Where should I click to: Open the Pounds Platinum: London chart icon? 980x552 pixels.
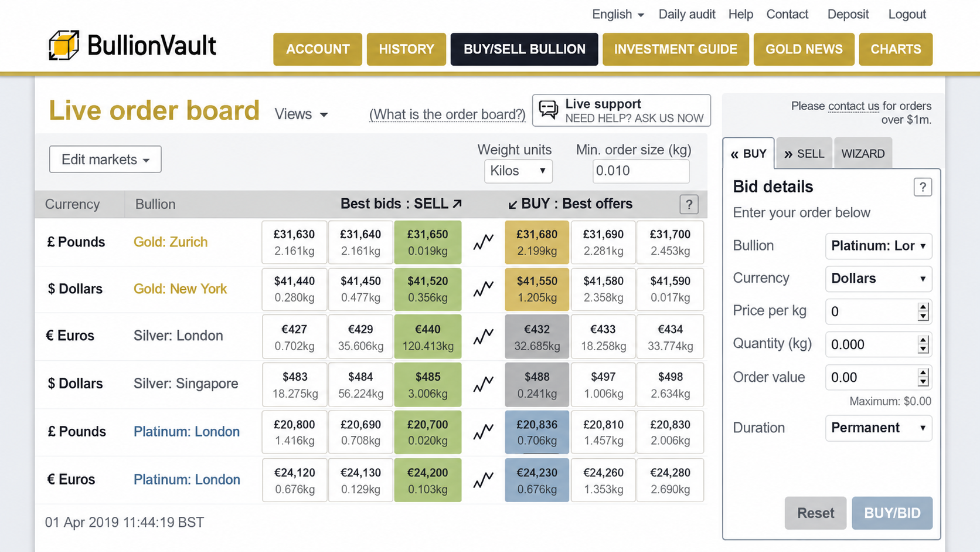(x=484, y=432)
